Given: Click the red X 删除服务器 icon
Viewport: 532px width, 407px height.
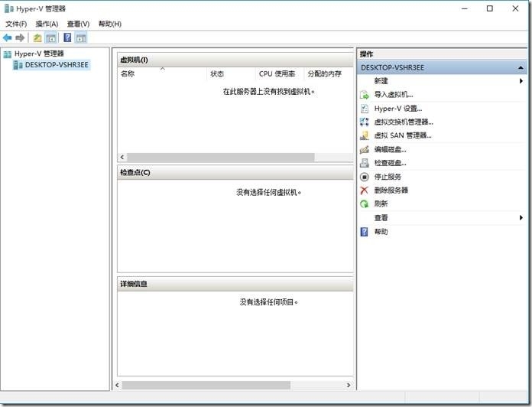Looking at the screenshot, I should tap(365, 190).
